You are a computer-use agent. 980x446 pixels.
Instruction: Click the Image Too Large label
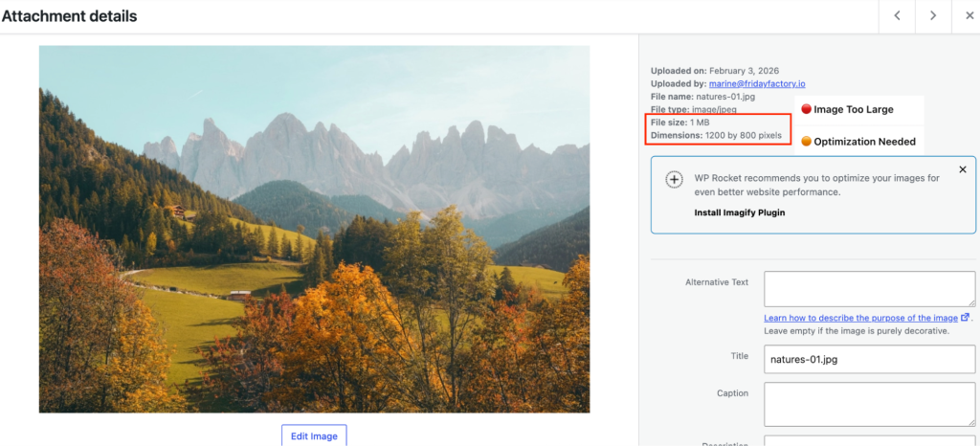point(853,109)
